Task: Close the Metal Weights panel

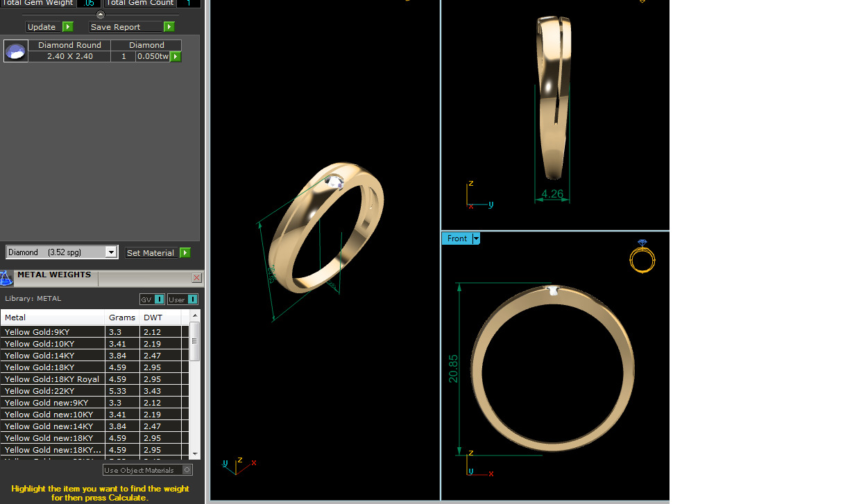Action: [x=196, y=278]
